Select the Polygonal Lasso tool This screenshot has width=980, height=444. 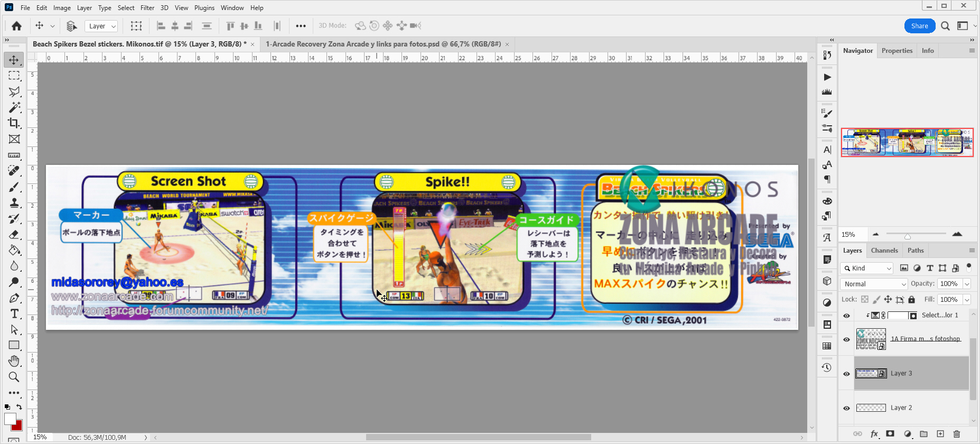tap(14, 91)
